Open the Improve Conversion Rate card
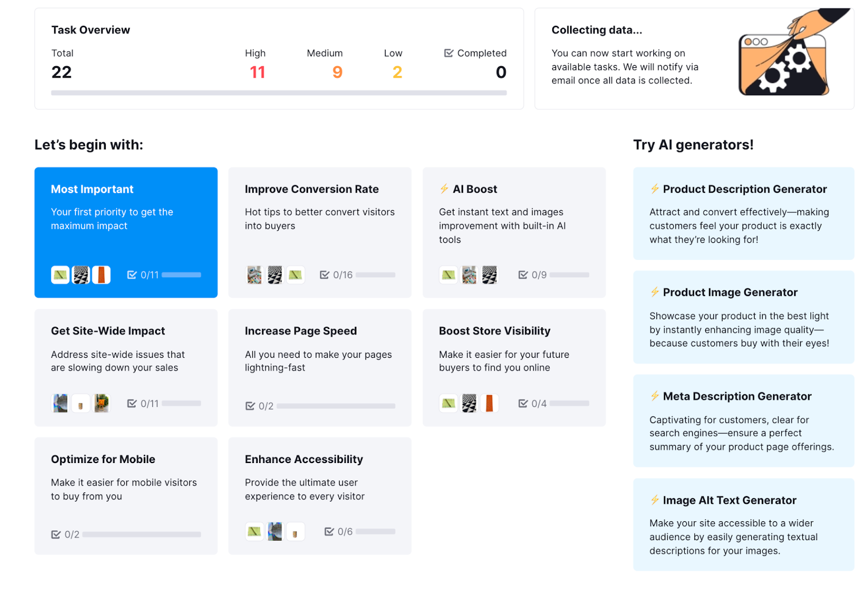This screenshot has width=868, height=589. (320, 232)
